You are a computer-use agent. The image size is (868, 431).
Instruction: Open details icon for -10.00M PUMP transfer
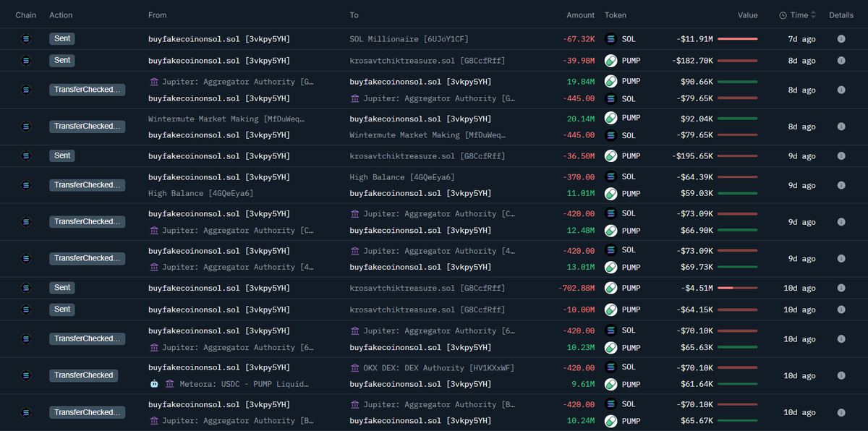tap(841, 310)
